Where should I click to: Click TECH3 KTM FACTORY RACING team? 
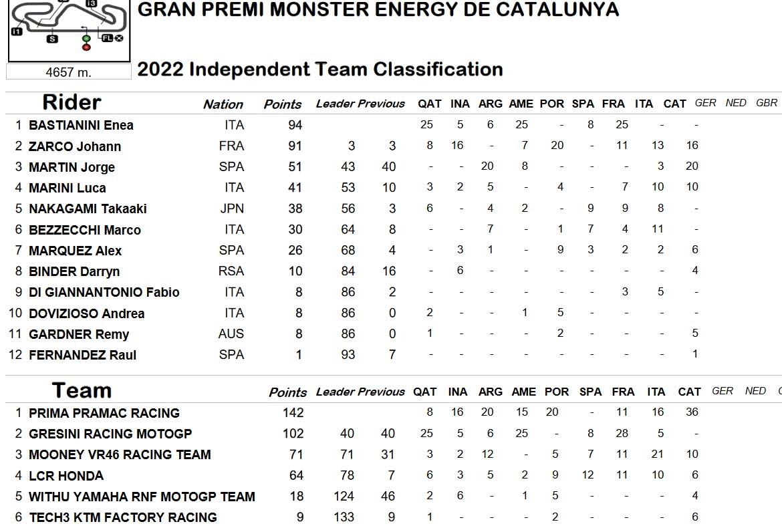coord(123,517)
